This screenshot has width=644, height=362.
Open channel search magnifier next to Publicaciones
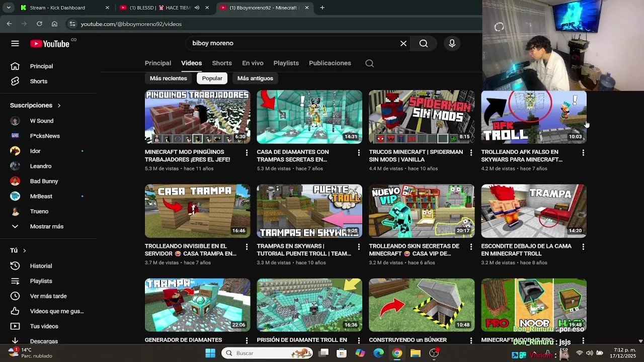[x=369, y=63]
